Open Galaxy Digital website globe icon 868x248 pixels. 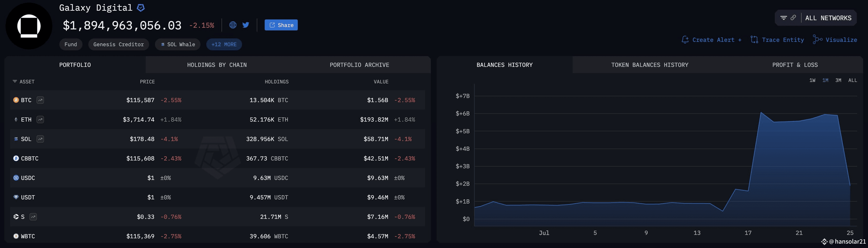[233, 25]
